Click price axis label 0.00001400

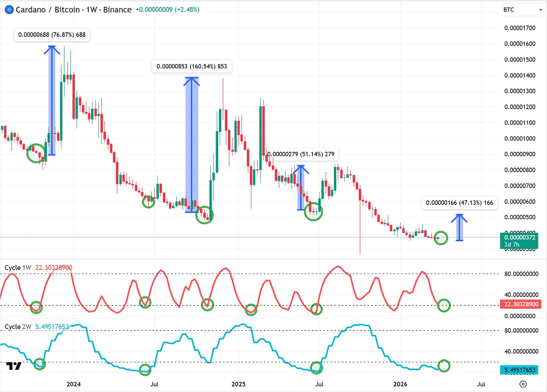coord(520,75)
